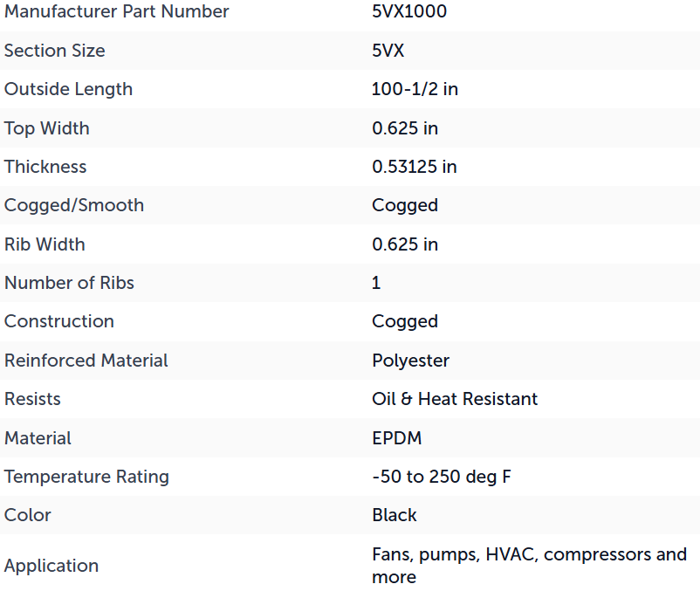Select the Thickness value 0.53125 in
This screenshot has width=700, height=591.
[415, 167]
